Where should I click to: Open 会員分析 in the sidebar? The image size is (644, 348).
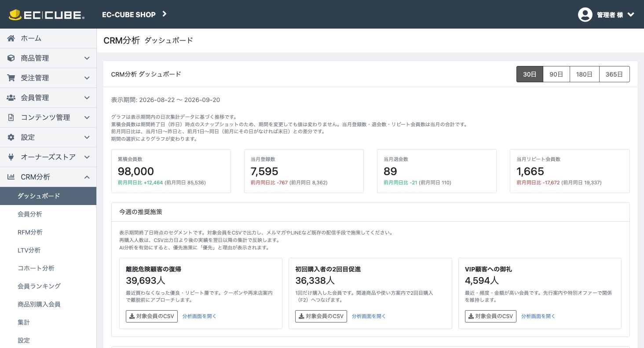(x=48, y=214)
